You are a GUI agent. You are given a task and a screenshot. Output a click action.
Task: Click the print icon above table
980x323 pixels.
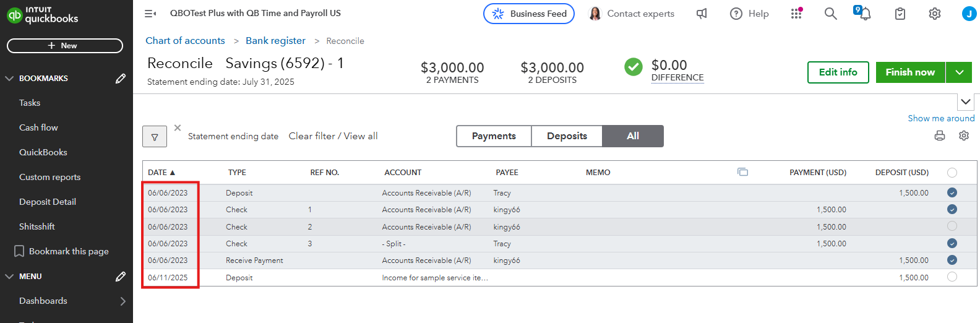[940, 136]
